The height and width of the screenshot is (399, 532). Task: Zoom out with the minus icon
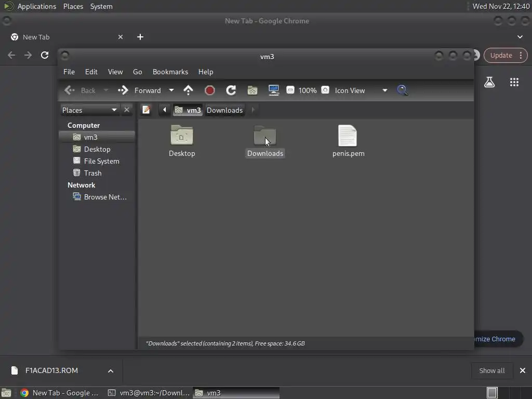(290, 90)
